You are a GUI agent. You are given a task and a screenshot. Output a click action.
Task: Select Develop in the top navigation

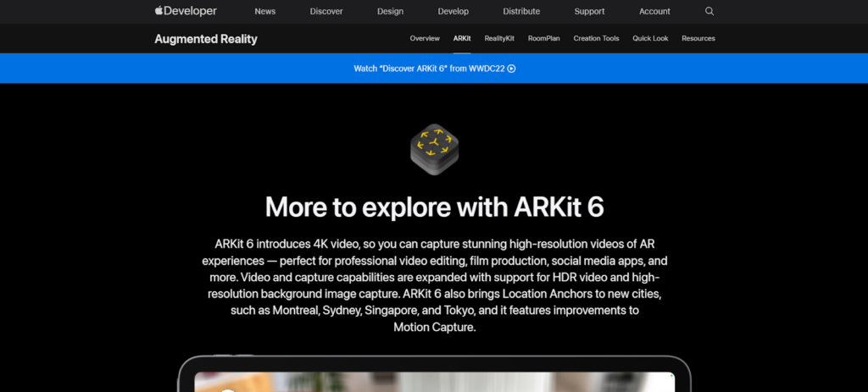pyautogui.click(x=453, y=12)
